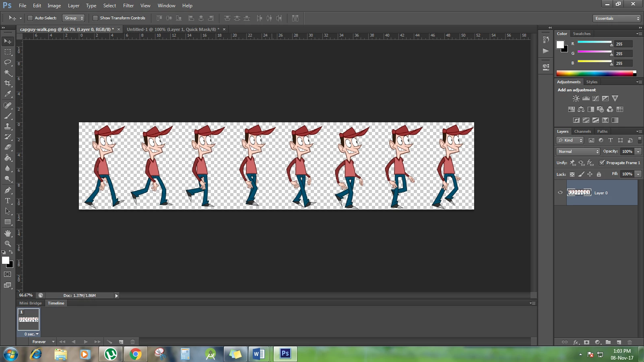
Task: Select the Rectangular Marquee tool
Action: click(8, 52)
